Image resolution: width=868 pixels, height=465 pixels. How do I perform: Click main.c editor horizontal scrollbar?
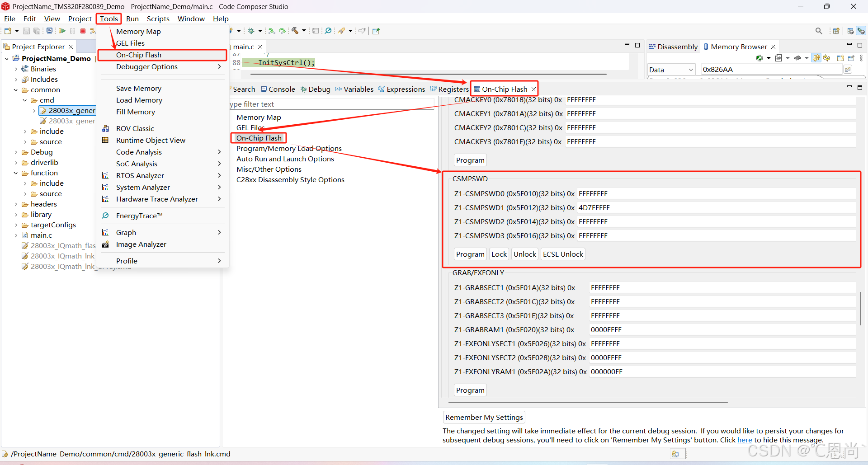(428, 74)
